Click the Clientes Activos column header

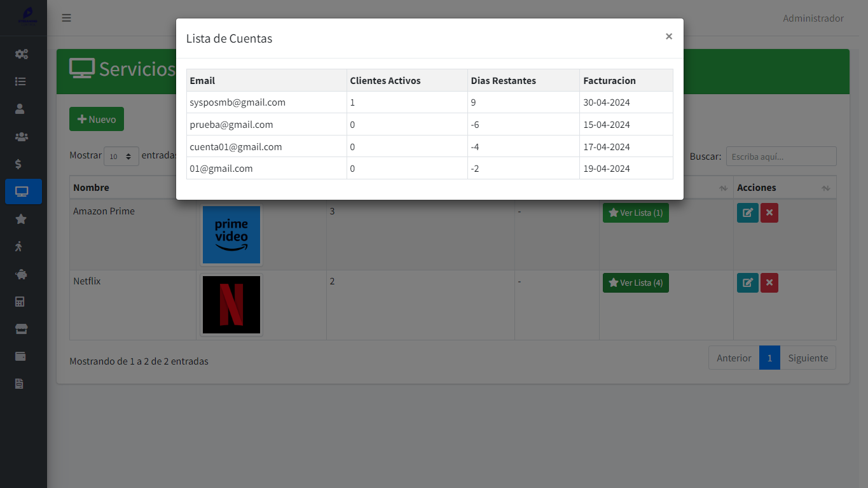pos(407,80)
